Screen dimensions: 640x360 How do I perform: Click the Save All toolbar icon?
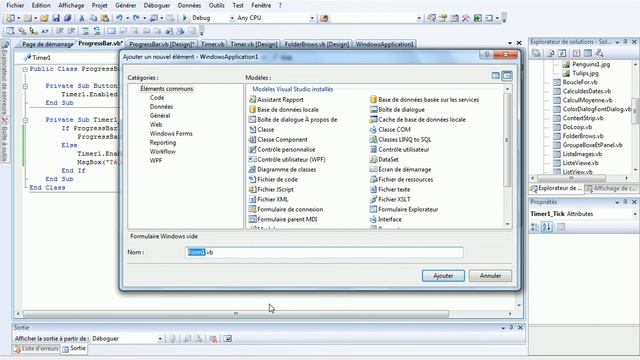(67, 18)
